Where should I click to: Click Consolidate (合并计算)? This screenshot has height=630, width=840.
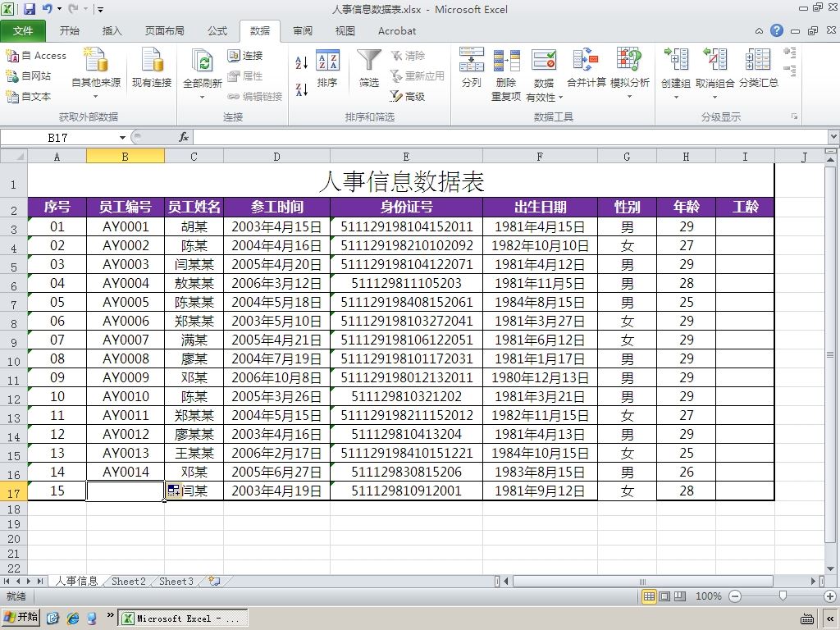(586, 68)
